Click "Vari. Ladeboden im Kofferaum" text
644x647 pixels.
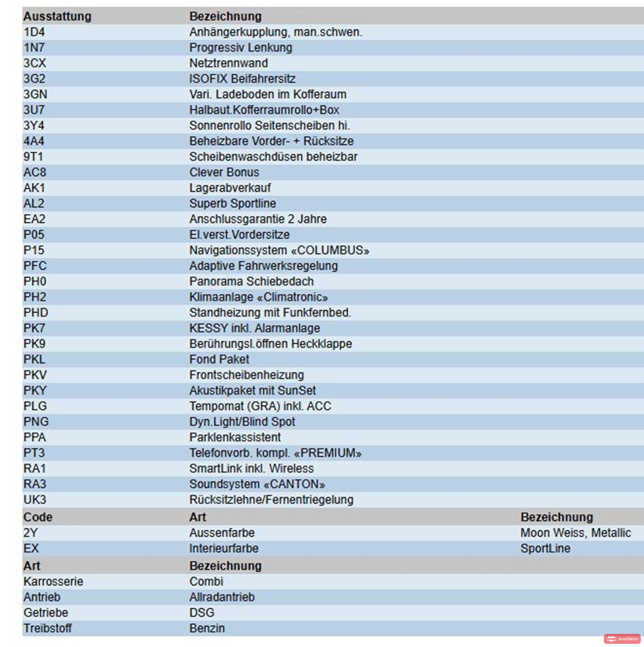pyautogui.click(x=268, y=94)
